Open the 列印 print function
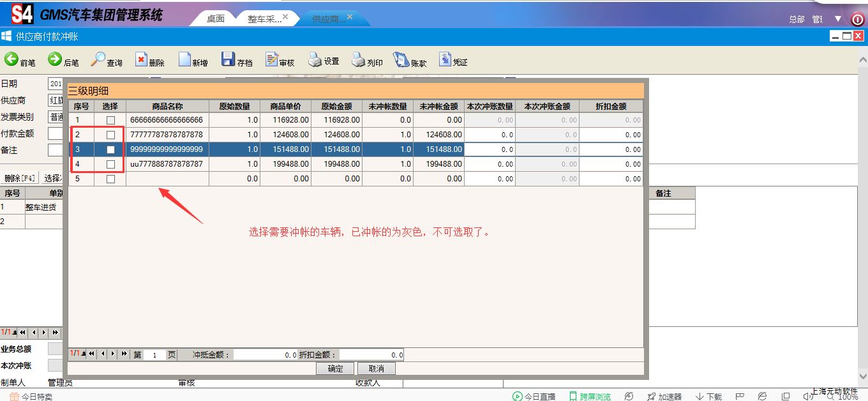 coord(359,61)
